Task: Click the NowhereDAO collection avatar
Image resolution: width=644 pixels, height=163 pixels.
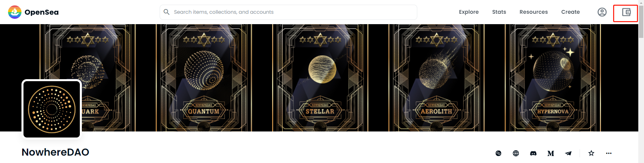Action: coord(52,109)
